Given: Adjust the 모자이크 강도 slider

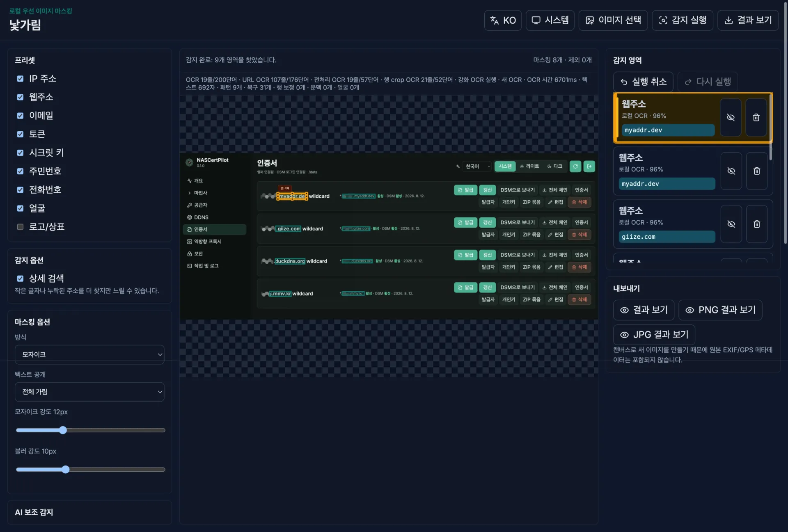Looking at the screenshot, I should (x=90, y=430).
